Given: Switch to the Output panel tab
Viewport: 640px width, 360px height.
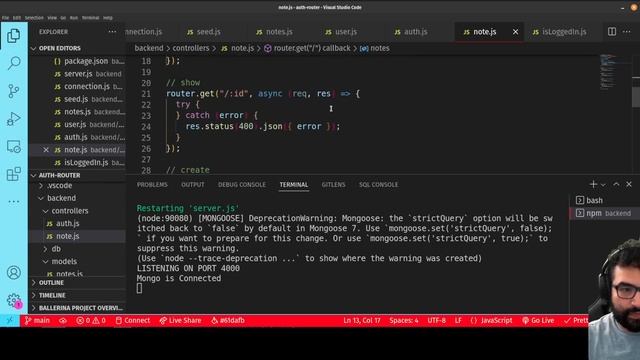Looking at the screenshot, I should click(193, 185).
